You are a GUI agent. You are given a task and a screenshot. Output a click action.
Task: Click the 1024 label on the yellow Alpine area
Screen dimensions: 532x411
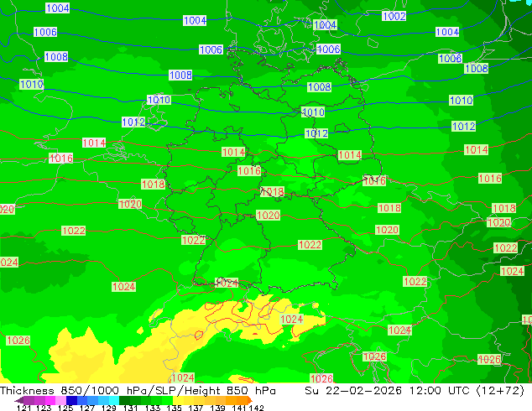pyautogui.click(x=292, y=319)
